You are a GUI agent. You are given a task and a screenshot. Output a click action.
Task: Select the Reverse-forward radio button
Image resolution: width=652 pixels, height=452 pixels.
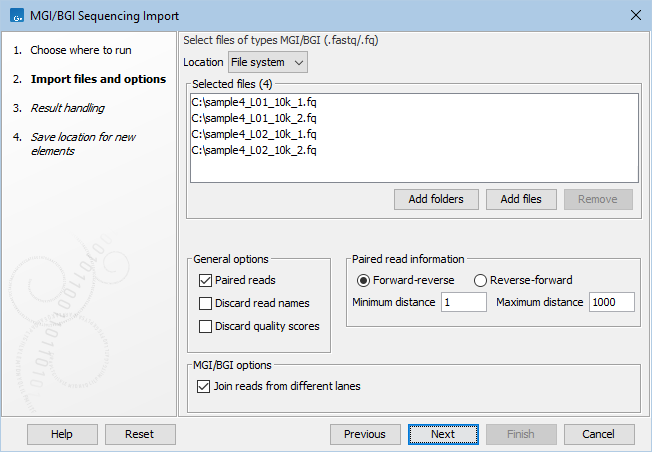click(x=480, y=280)
